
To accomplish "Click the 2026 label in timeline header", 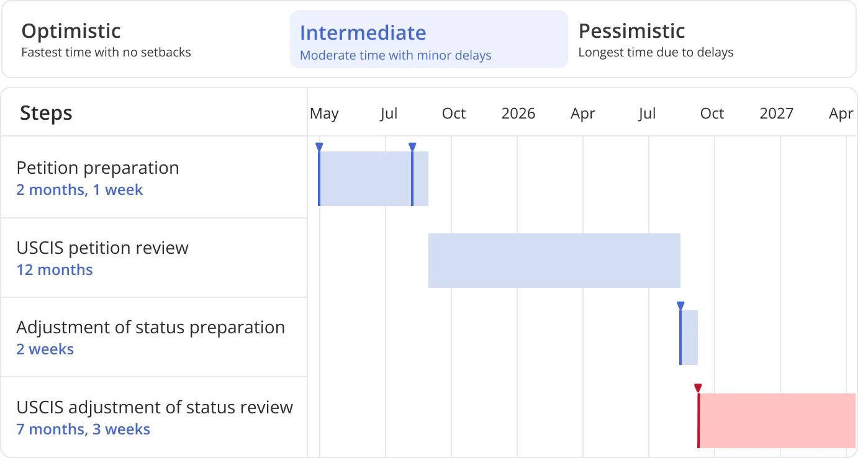I will pyautogui.click(x=518, y=114).
